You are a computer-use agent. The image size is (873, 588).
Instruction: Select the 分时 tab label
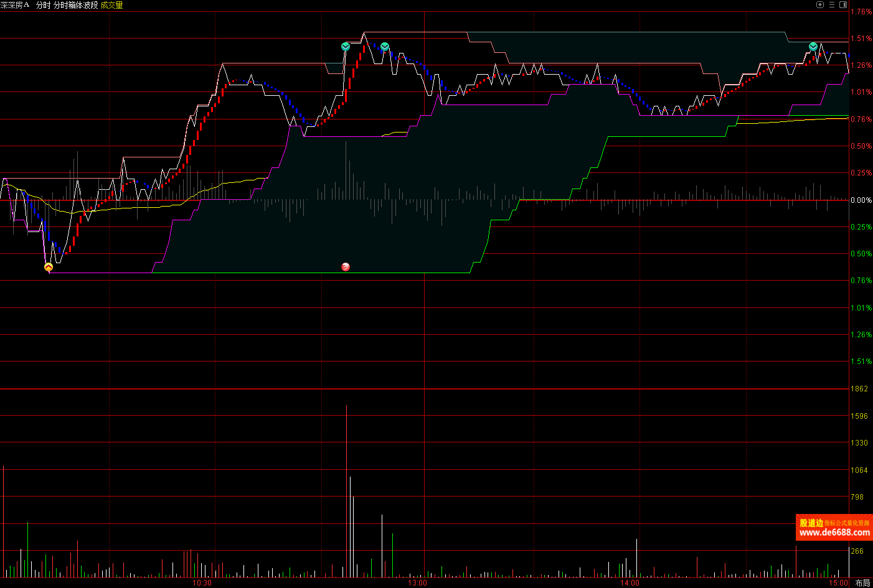[x=43, y=5]
